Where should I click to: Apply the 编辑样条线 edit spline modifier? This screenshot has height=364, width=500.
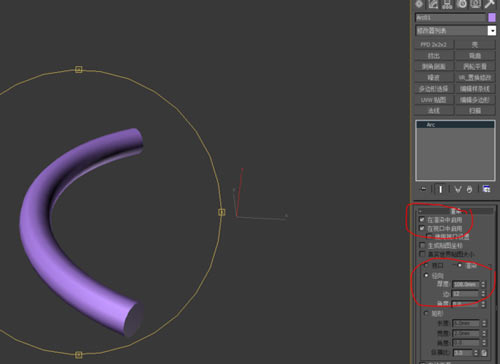pos(475,89)
